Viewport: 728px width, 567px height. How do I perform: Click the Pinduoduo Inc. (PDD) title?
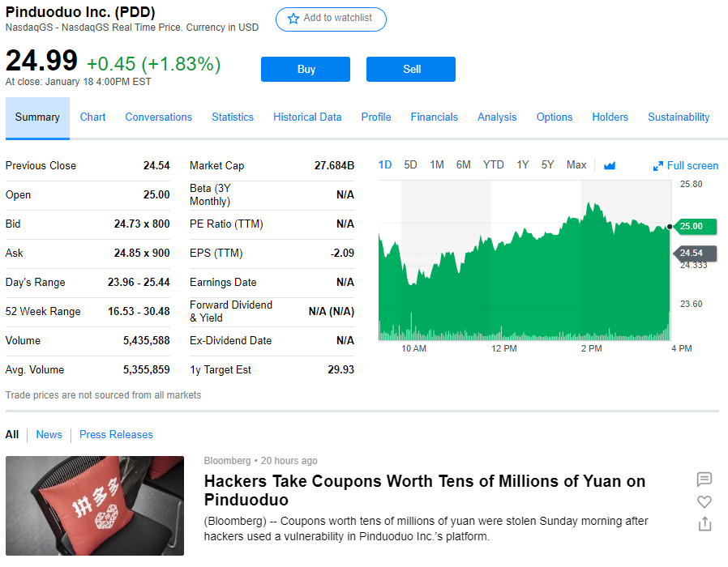click(80, 12)
